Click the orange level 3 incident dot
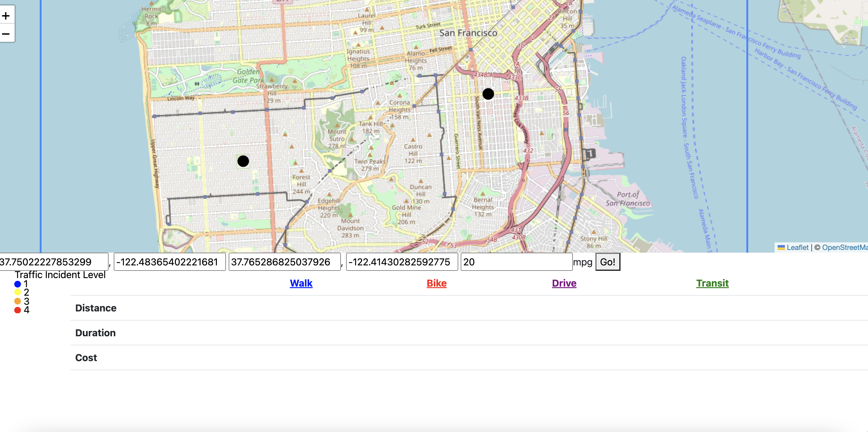 [x=18, y=301]
